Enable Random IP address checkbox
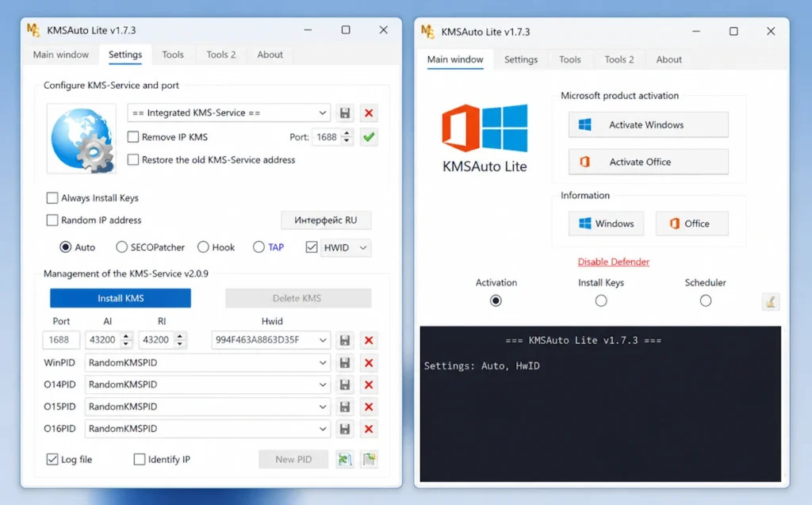 [x=52, y=220]
